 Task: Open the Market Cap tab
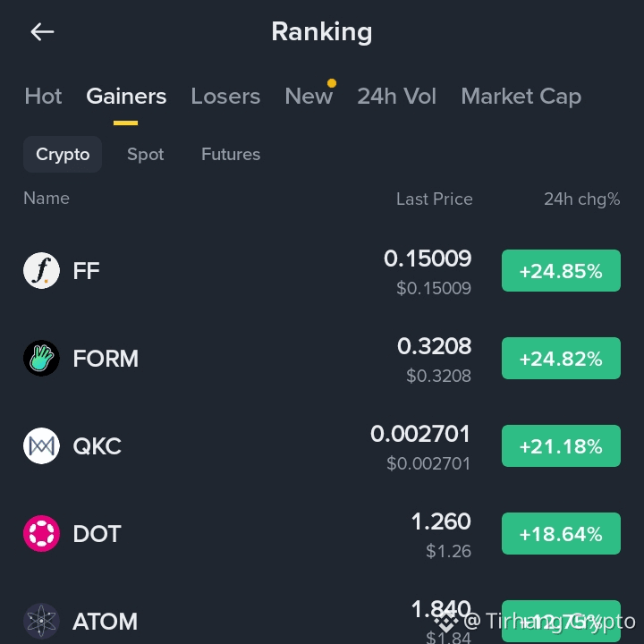pyautogui.click(x=521, y=97)
